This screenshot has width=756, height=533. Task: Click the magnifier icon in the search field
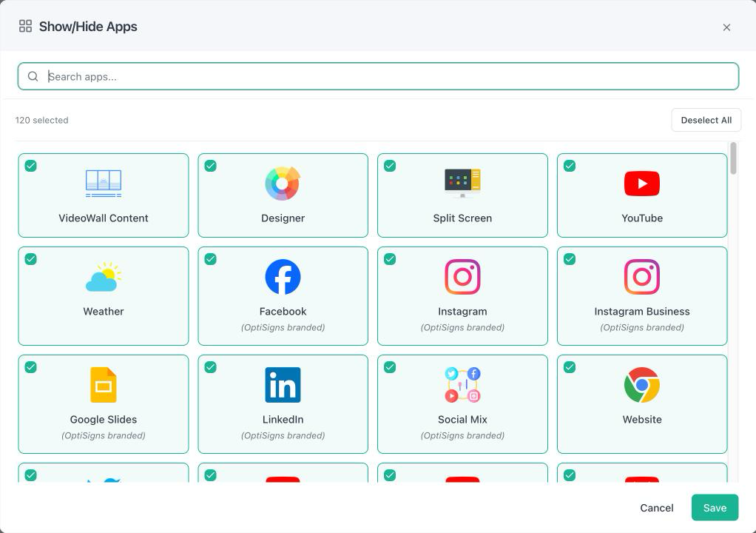coord(33,76)
